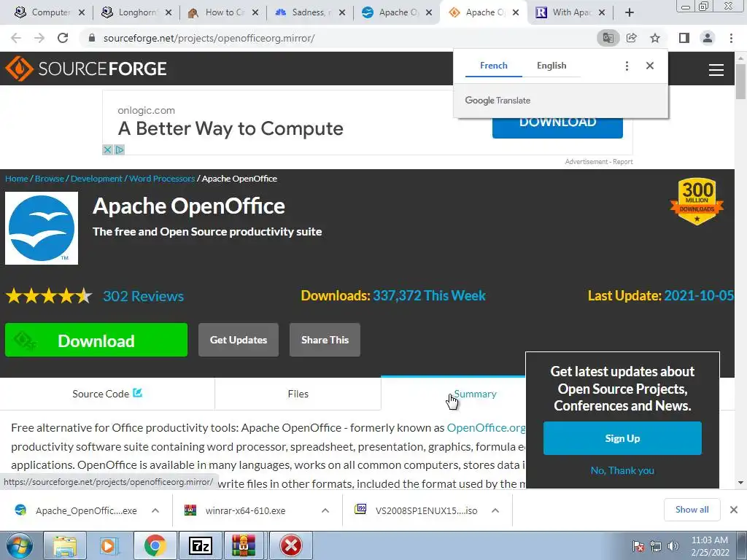Bookmark this page with the star icon
The width and height of the screenshot is (747, 560).
[x=656, y=38]
